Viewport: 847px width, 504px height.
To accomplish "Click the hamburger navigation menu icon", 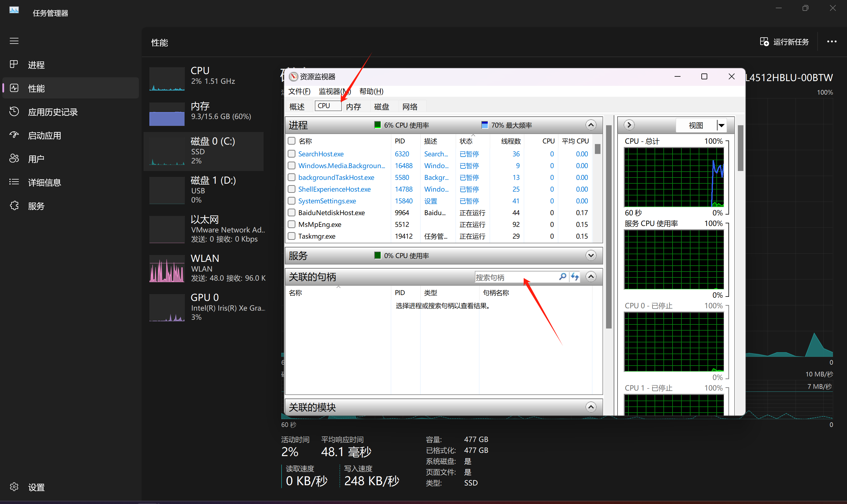I will [x=14, y=41].
